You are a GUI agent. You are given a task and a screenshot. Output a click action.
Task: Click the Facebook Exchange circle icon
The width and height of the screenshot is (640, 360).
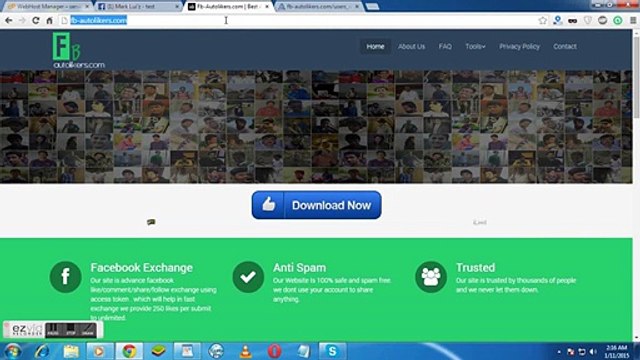pos(65,277)
